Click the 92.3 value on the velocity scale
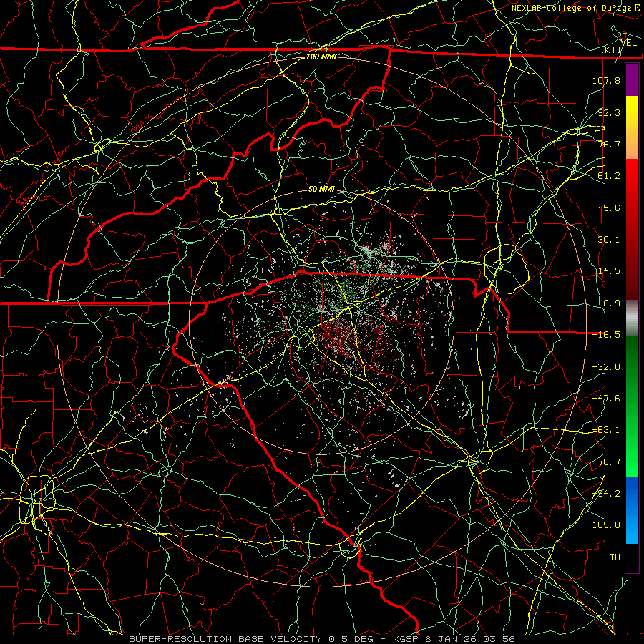Image resolution: width=644 pixels, height=644 pixels. click(609, 112)
